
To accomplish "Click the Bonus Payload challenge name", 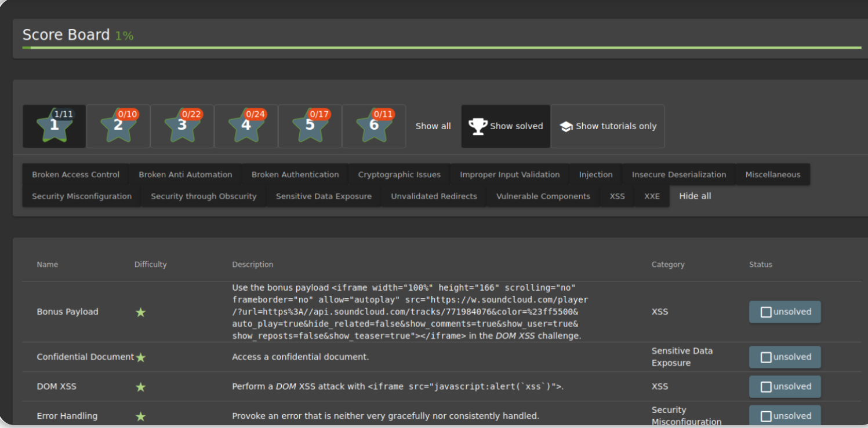I will click(x=67, y=312).
